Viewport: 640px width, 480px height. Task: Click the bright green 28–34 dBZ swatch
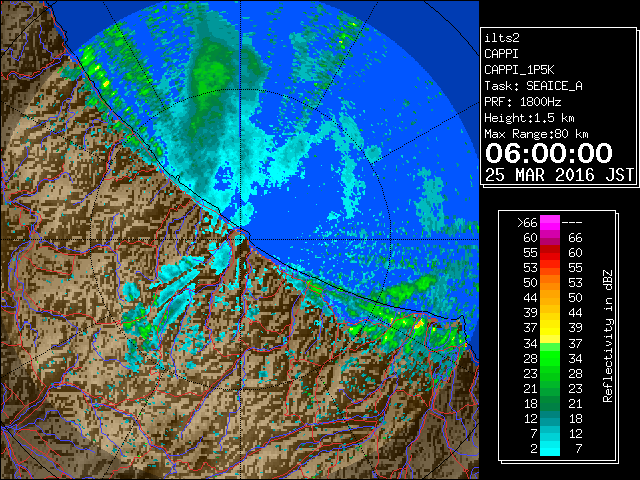coord(550,358)
